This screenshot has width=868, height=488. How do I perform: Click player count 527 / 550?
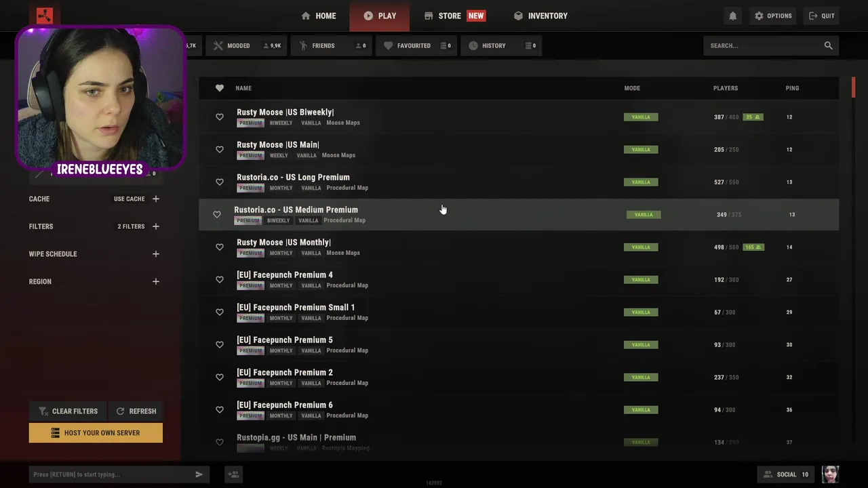click(725, 182)
